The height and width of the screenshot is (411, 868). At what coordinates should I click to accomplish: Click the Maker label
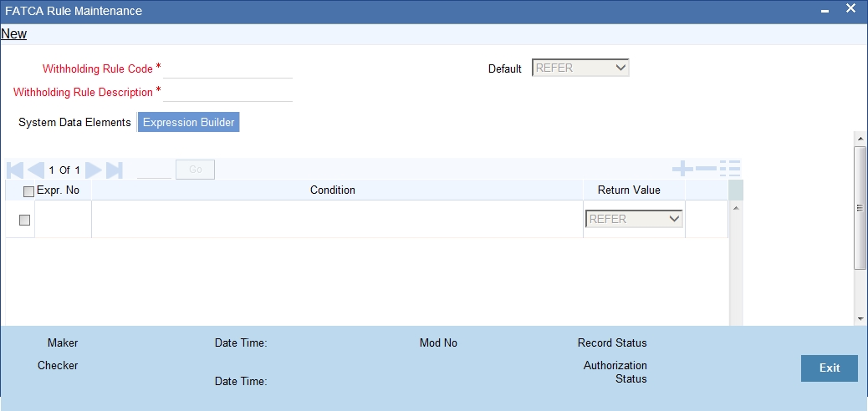(63, 342)
